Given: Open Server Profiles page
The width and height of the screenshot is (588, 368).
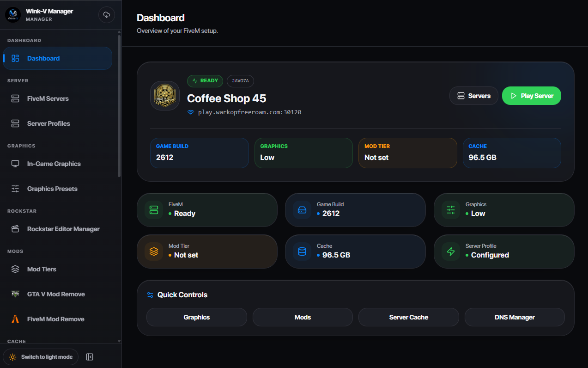Looking at the screenshot, I should 58,123.
